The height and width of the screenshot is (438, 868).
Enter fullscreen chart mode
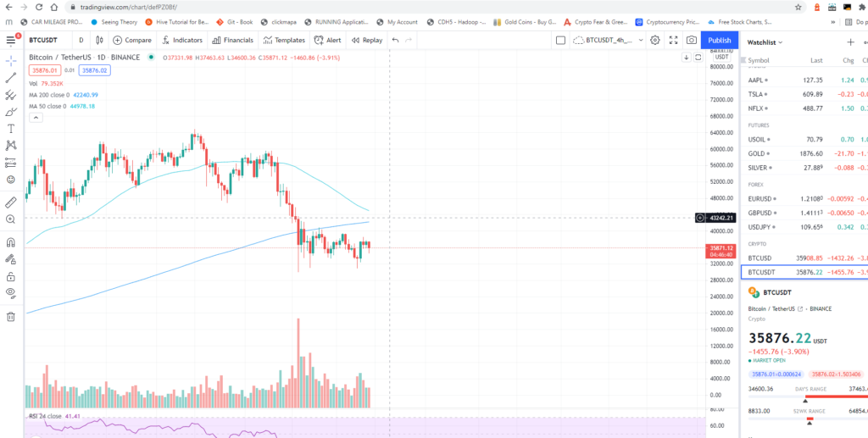pyautogui.click(x=673, y=40)
